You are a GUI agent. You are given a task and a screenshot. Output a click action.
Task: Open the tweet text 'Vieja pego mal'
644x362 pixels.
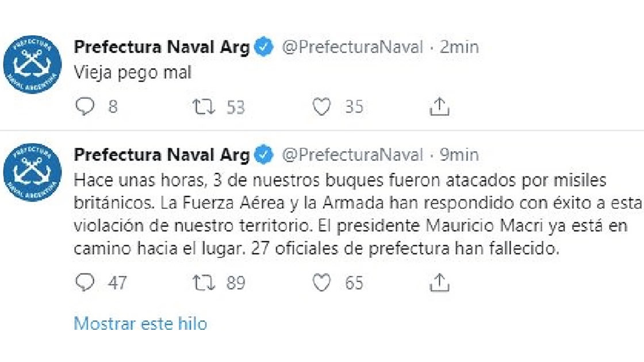133,73
